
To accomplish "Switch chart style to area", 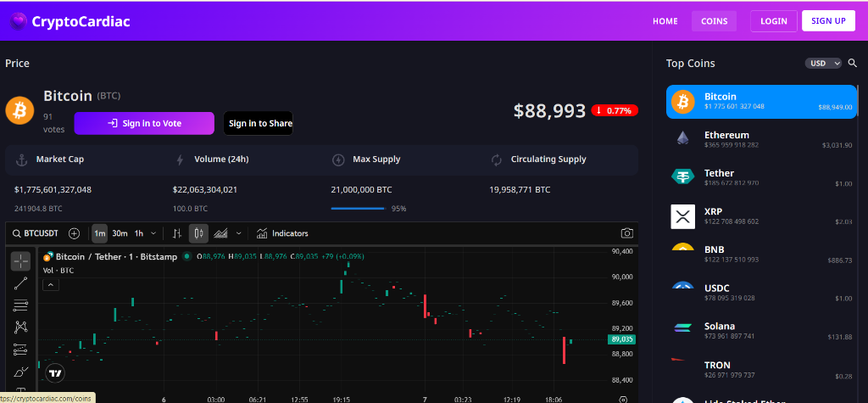I will pyautogui.click(x=221, y=233).
